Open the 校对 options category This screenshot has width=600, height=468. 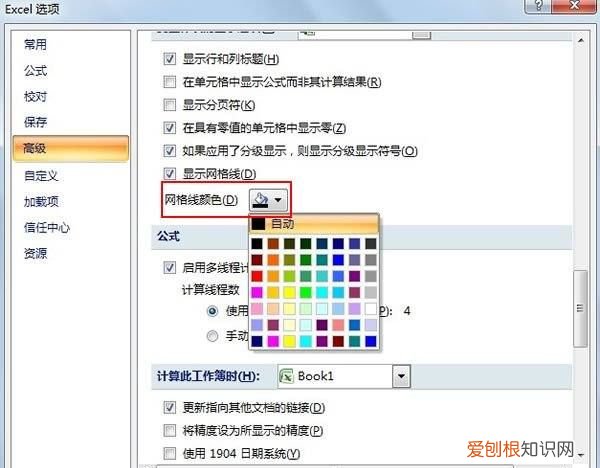tap(35, 96)
